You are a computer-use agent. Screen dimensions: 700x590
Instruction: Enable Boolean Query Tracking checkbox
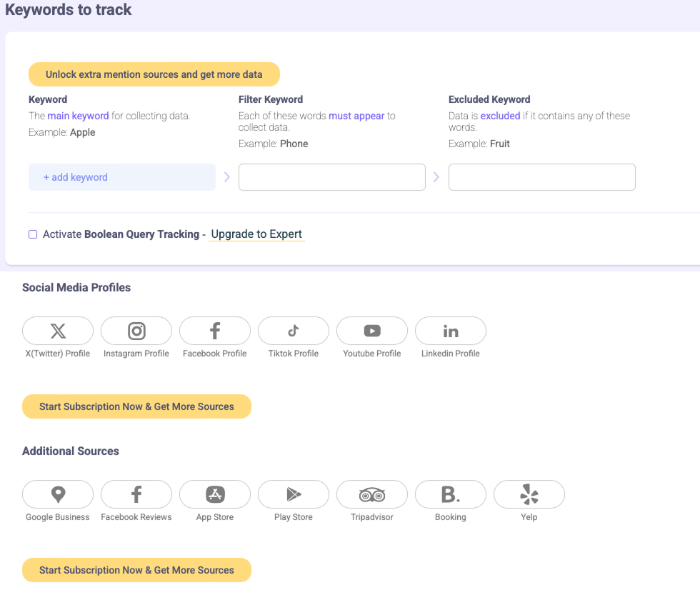pos(32,234)
